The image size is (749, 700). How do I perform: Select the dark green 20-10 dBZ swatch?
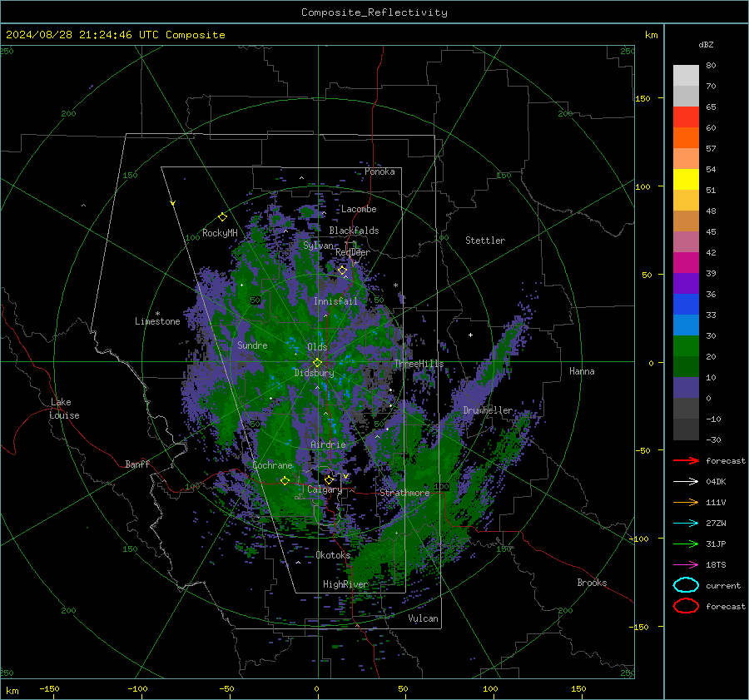click(686, 366)
